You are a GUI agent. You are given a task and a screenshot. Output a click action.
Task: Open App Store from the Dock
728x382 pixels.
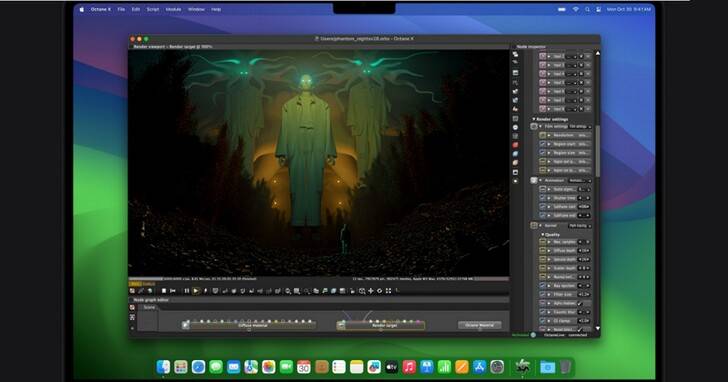(479, 367)
